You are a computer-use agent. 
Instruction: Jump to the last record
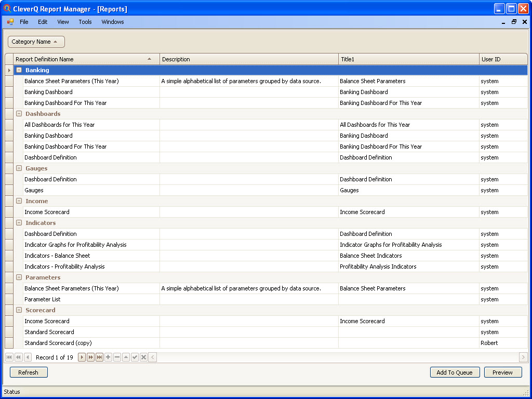pos(99,357)
